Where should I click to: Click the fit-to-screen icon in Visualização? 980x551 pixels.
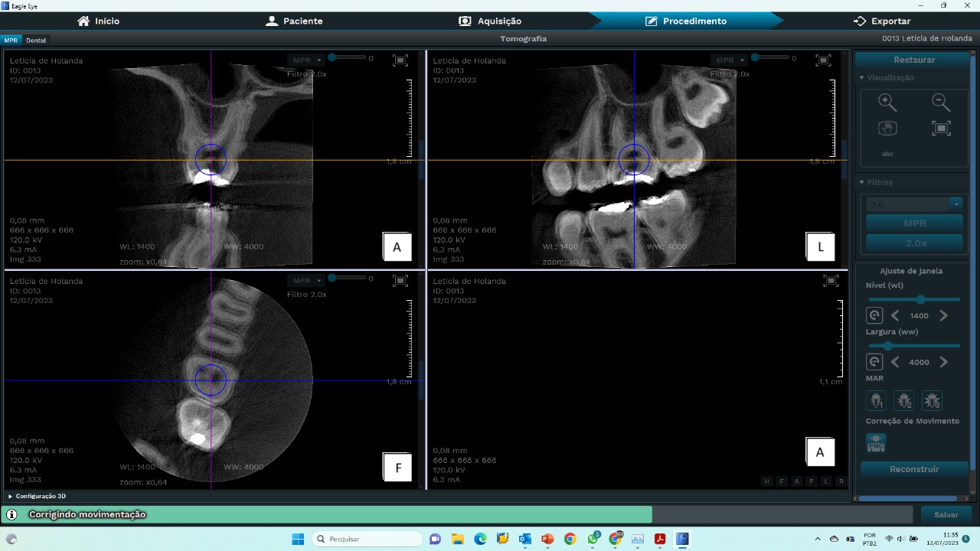[941, 129]
